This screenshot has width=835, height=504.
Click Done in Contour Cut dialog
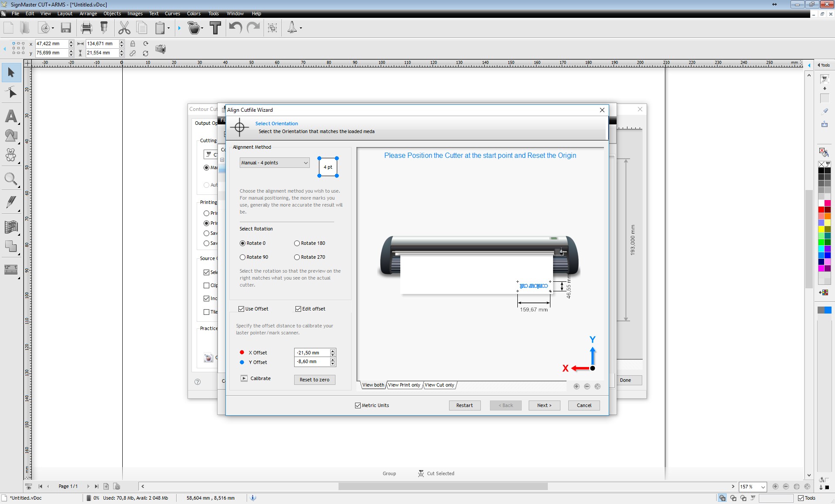[x=625, y=380]
